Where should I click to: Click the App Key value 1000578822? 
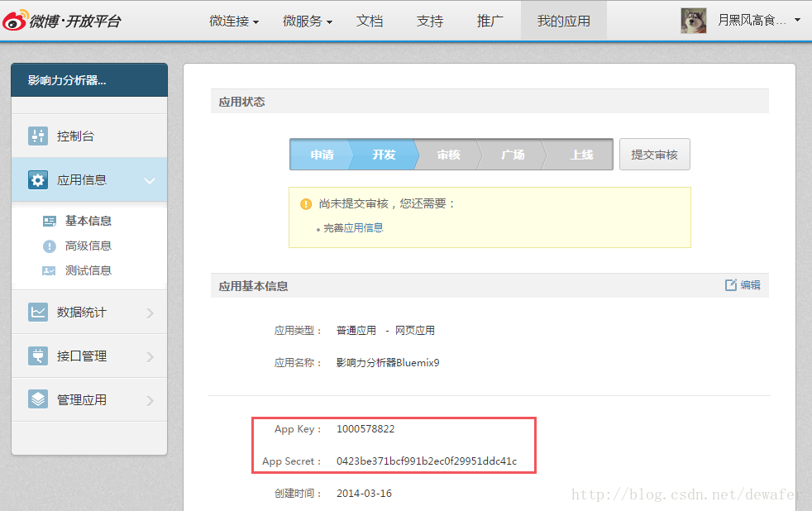365,428
